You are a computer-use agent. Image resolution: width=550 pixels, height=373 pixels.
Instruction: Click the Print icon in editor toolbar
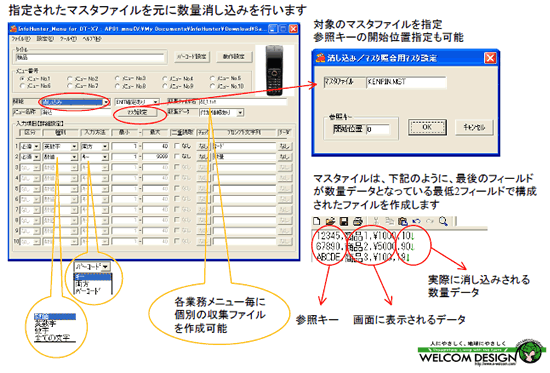coord(357,221)
